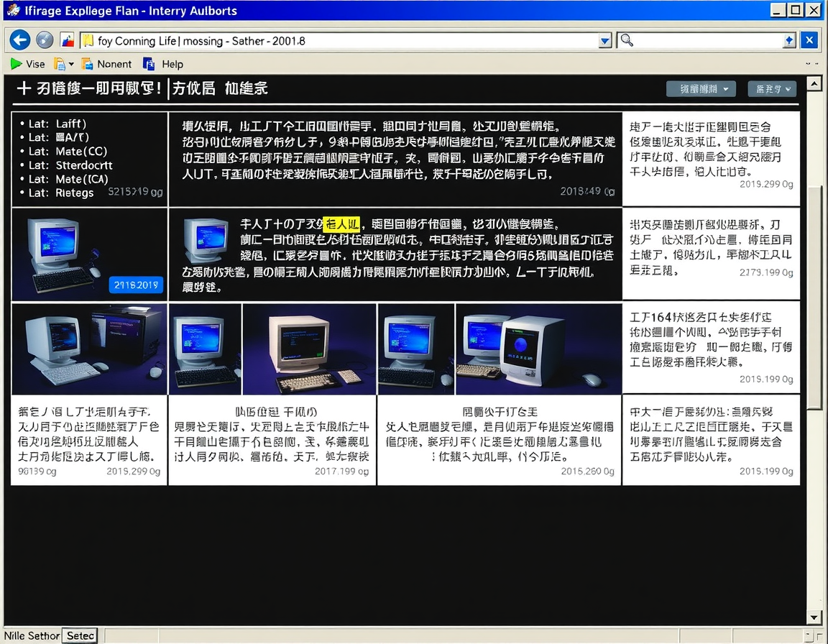Viewport: 828px width, 644px height.
Task: Click 'Nille Sethor' status bar text
Action: 32,635
